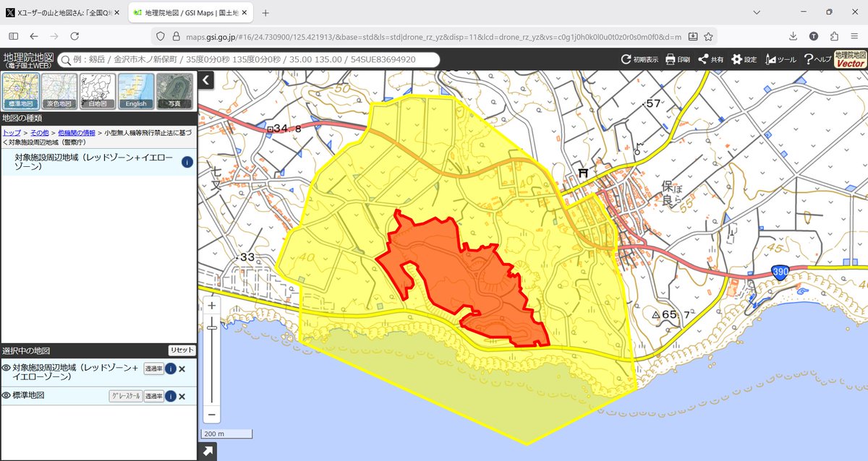This screenshot has height=461, width=868.
Task: Reload the current page
Action: pyautogui.click(x=75, y=36)
